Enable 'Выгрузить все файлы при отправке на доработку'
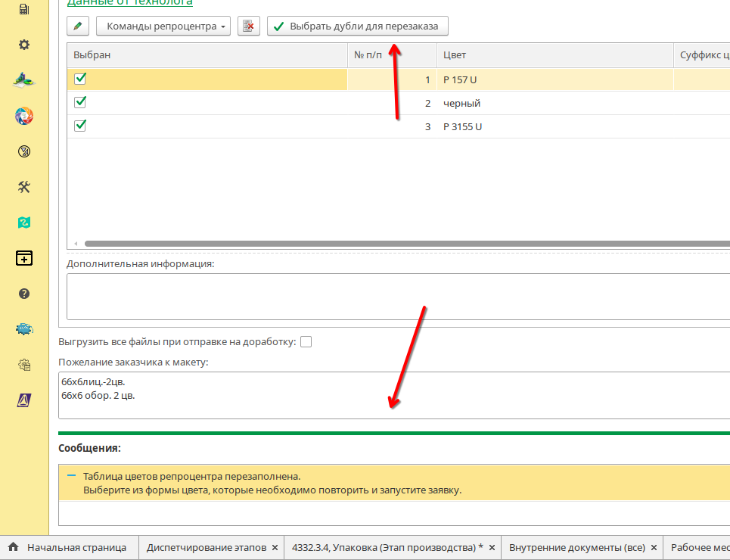The height and width of the screenshot is (560, 730). click(x=306, y=342)
